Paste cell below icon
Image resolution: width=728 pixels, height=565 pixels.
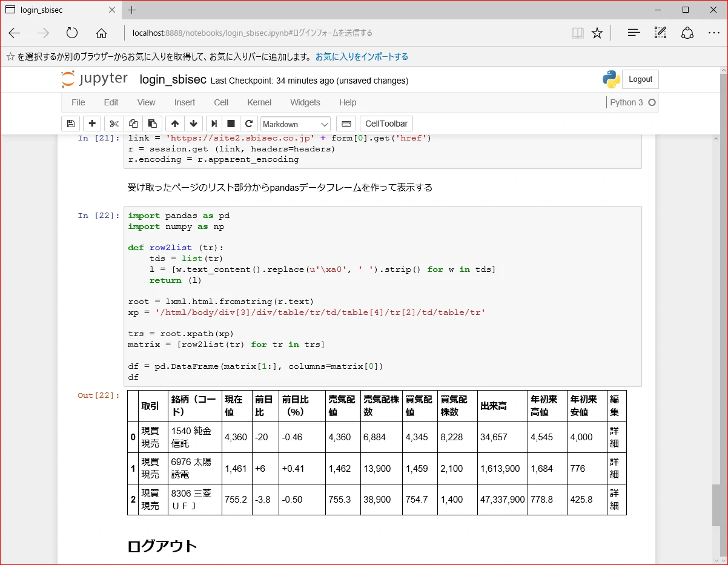pyautogui.click(x=152, y=124)
